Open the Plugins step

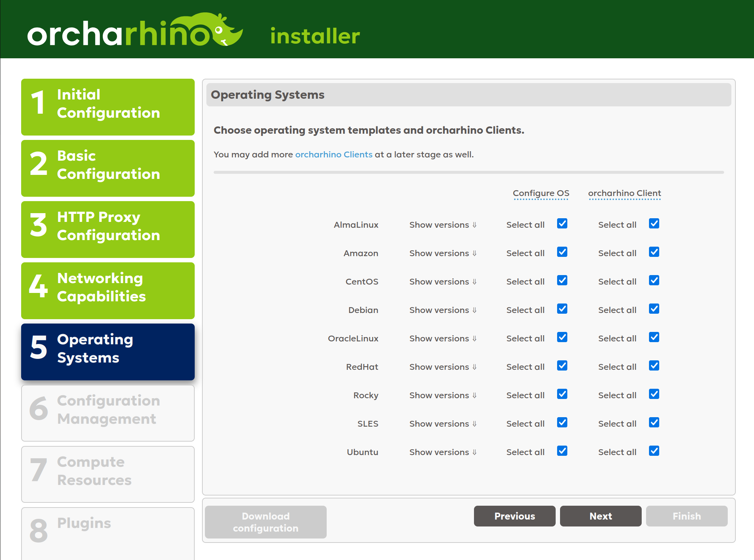click(x=108, y=525)
